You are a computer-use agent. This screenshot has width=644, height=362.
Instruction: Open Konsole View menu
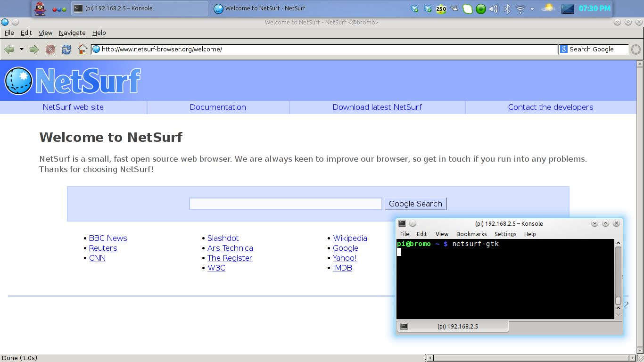(442, 234)
